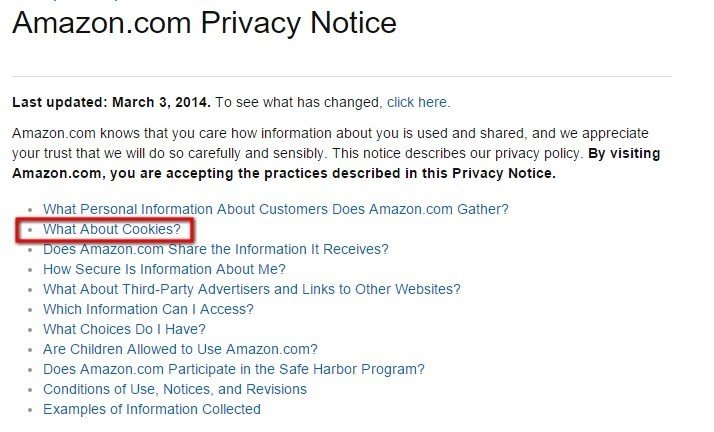This screenshot has width=714, height=432.
Task: Open 'What Choices Do I Have?' link
Action: 124,330
